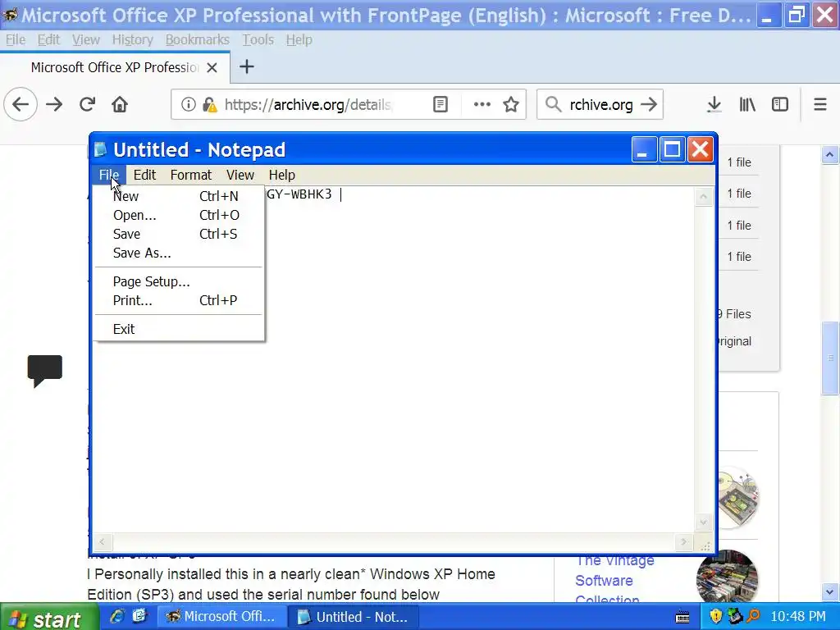Select Untitled - Not... taskbar button
Image resolution: width=840 pixels, height=630 pixels.
tap(353, 617)
